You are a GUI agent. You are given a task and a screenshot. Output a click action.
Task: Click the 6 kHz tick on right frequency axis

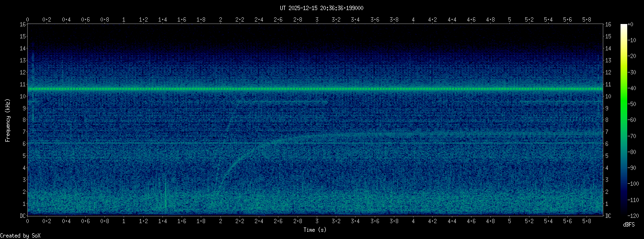[x=608, y=144]
